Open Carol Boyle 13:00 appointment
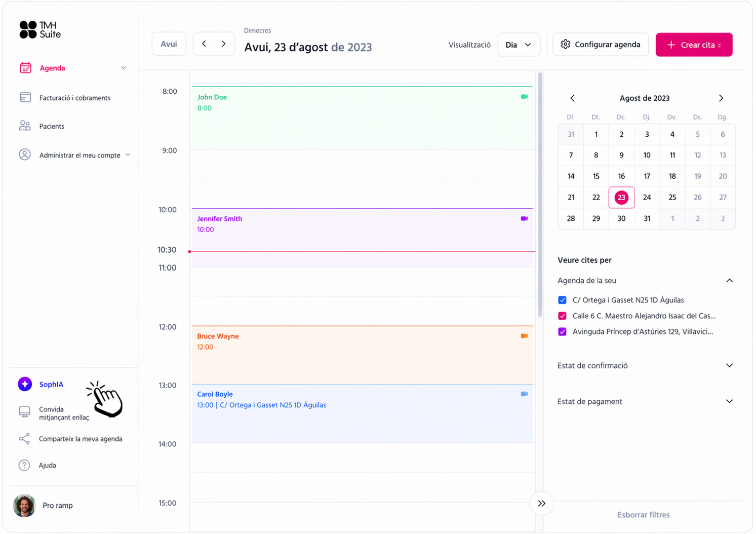Image resolution: width=756 pixels, height=534 pixels. point(363,413)
